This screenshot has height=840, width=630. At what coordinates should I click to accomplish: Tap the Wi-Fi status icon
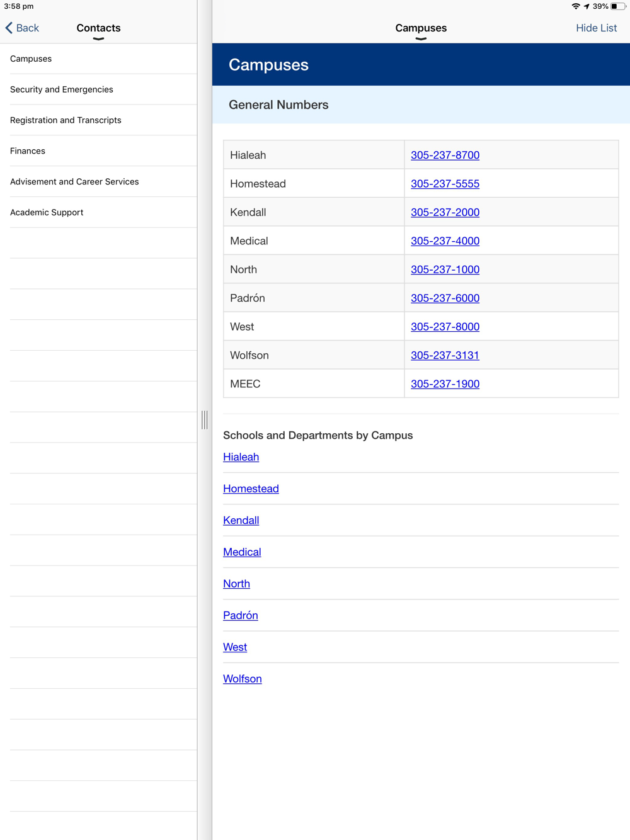pos(576,6)
